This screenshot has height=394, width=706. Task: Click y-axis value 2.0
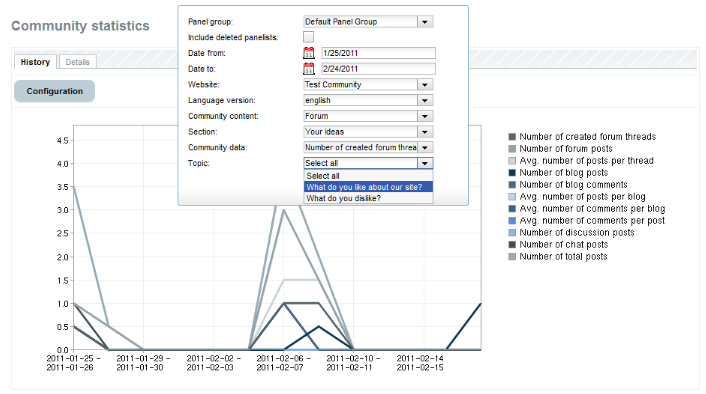pos(63,257)
